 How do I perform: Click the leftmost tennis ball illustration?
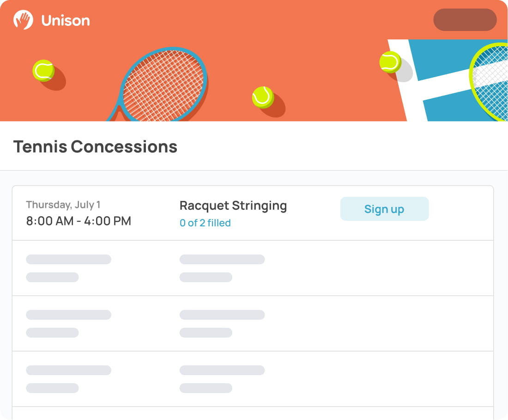pos(43,71)
